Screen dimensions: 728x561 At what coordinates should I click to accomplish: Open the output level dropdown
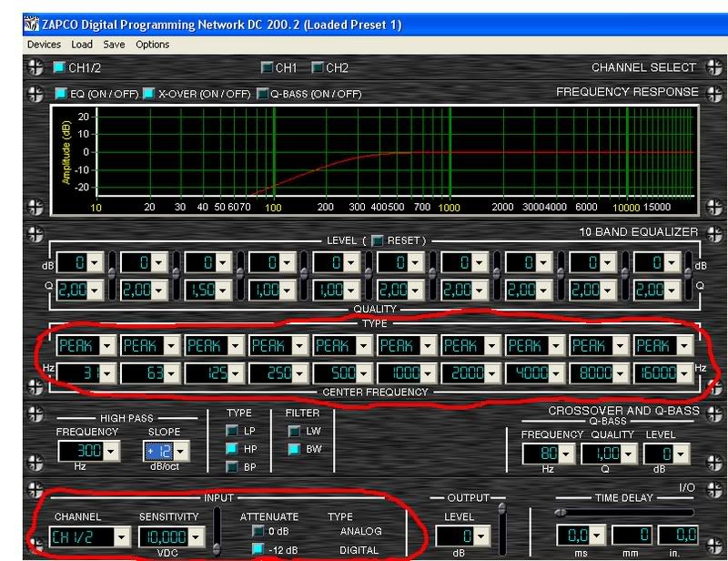tap(481, 535)
